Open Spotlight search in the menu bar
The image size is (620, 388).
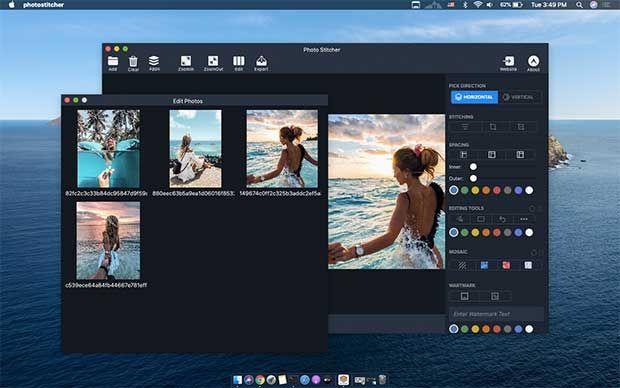click(x=579, y=5)
